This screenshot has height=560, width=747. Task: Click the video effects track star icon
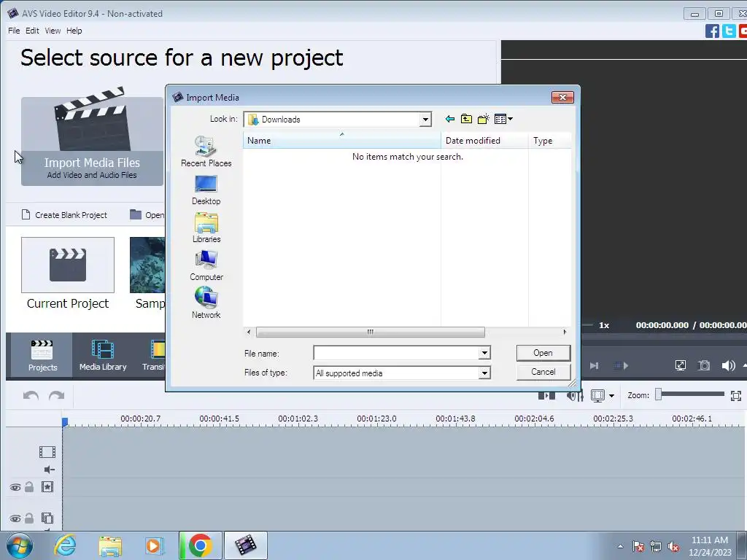tap(47, 486)
